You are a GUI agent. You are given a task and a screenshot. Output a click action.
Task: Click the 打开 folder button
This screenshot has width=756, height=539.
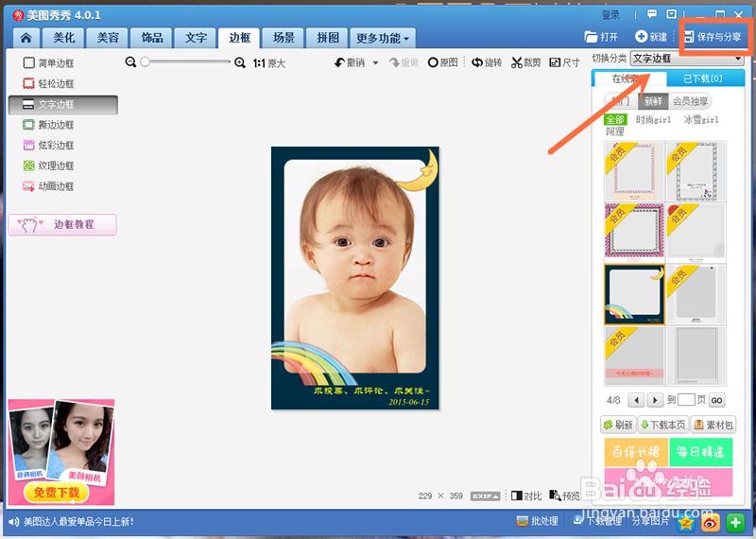(x=601, y=37)
